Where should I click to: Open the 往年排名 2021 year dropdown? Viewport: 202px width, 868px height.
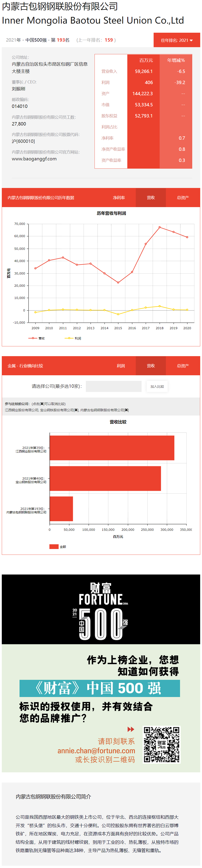pyautogui.click(x=177, y=40)
